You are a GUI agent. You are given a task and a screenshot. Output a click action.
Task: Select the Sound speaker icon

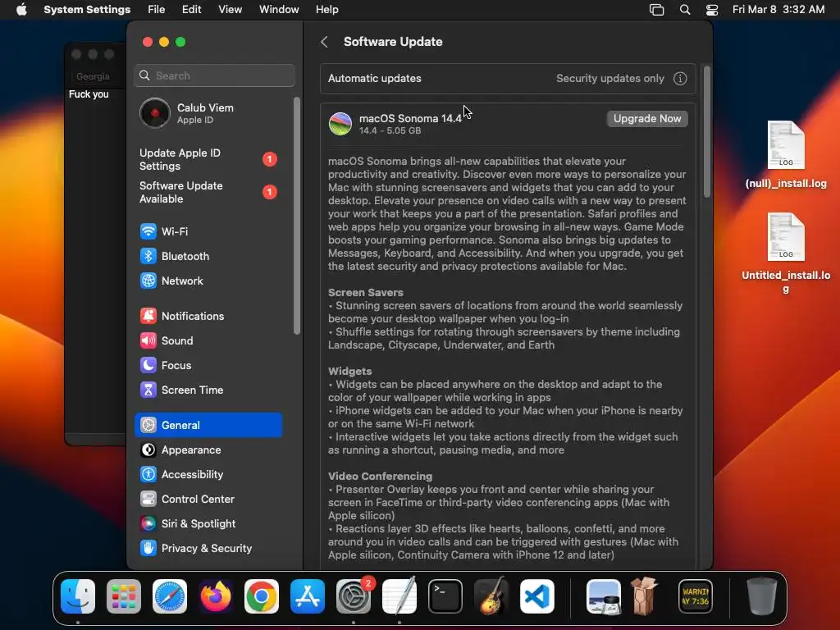(148, 340)
